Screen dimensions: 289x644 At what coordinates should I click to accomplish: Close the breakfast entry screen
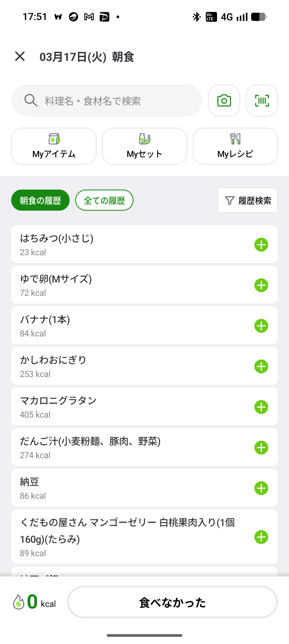20,57
